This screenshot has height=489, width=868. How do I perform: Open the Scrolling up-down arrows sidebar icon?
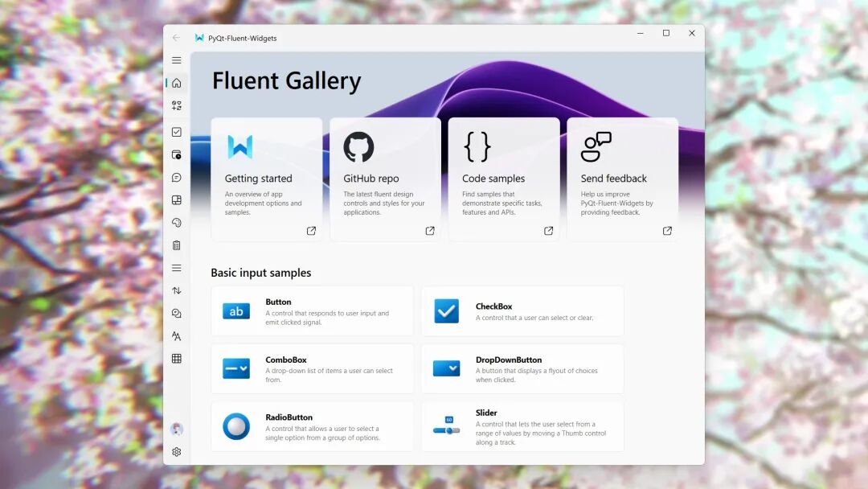click(x=177, y=290)
